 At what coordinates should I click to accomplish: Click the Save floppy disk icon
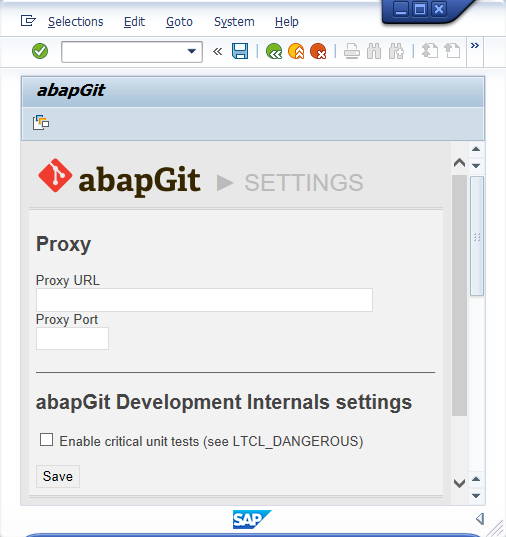(x=240, y=51)
